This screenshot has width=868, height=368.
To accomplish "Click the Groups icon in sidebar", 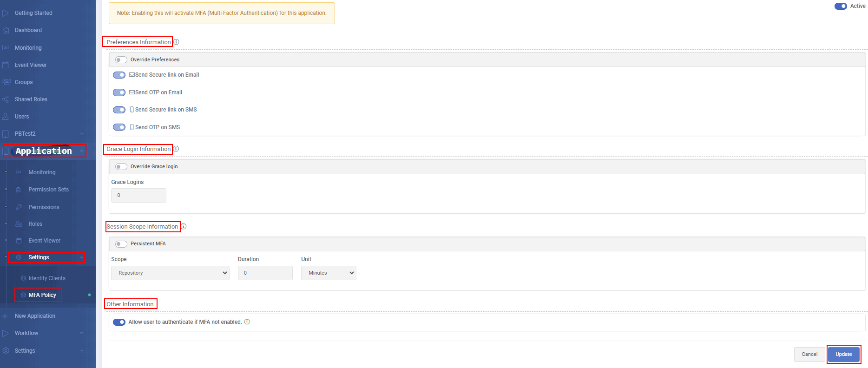I will [7, 82].
